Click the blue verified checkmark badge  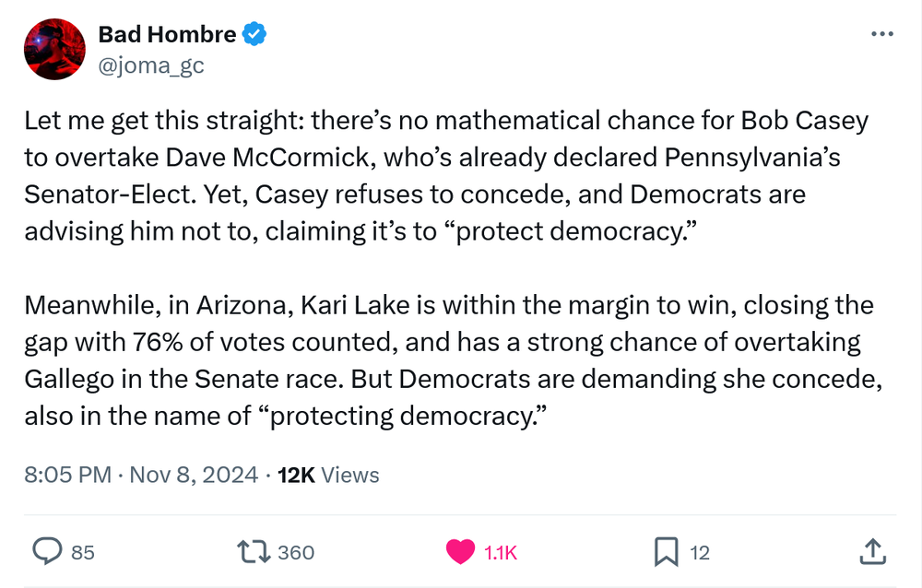(254, 35)
